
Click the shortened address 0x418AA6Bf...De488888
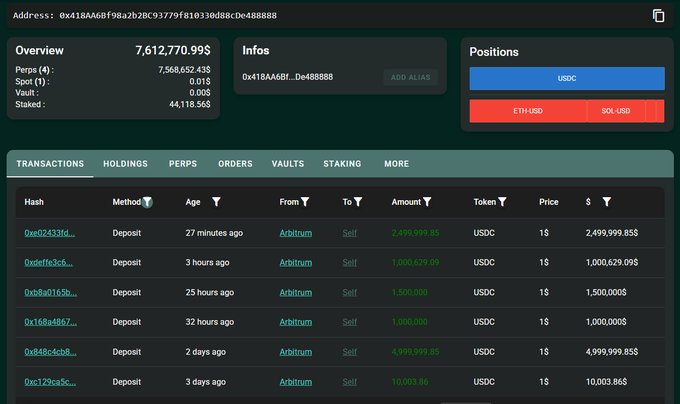pos(288,77)
